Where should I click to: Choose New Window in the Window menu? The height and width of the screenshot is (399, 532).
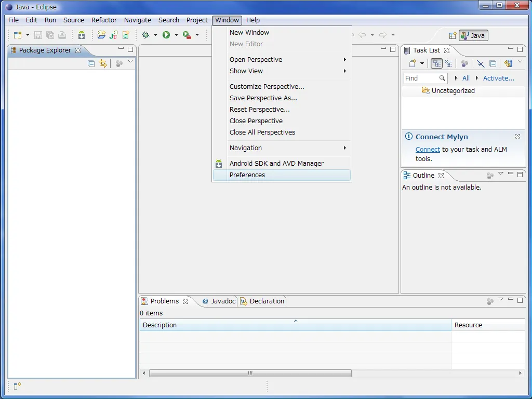tap(282, 33)
